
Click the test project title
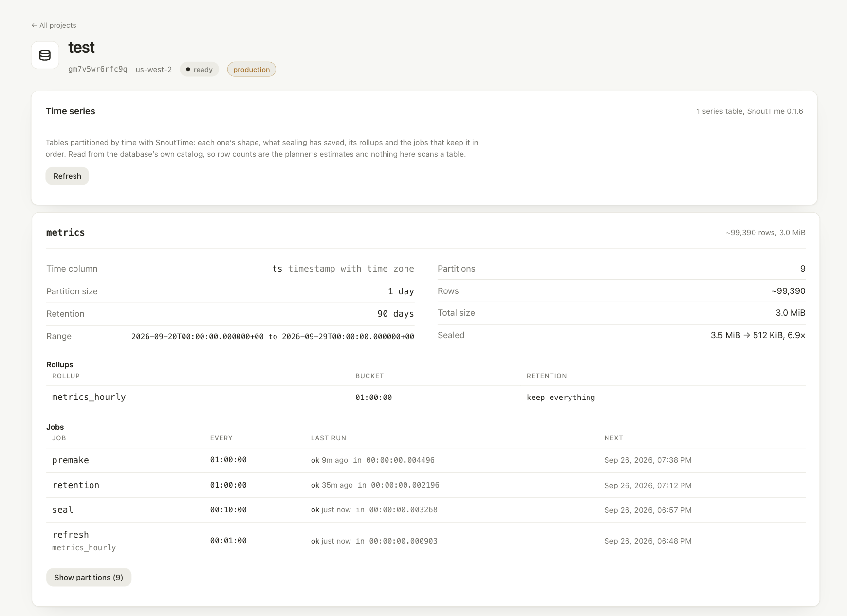pos(81,47)
